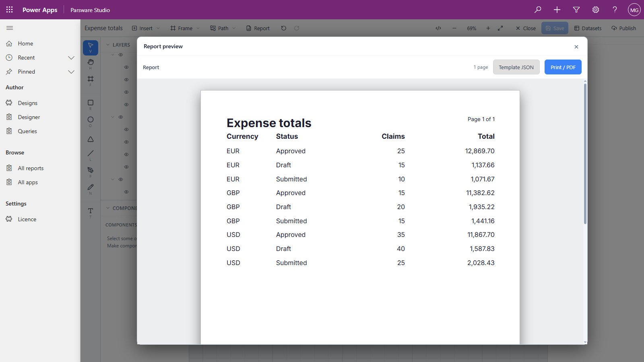Click the preview scrollbar down arrow
The height and width of the screenshot is (362, 644).
tap(585, 342)
